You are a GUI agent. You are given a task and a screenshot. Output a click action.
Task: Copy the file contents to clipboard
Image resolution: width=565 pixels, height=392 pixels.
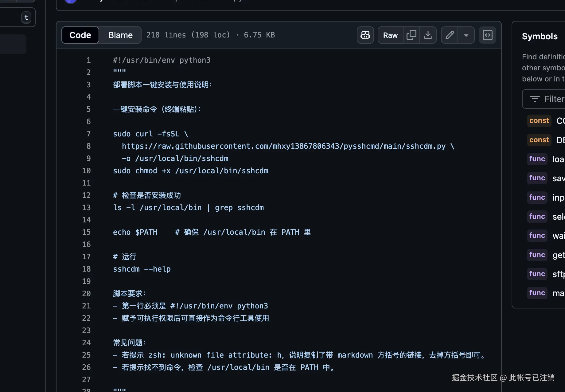point(411,35)
